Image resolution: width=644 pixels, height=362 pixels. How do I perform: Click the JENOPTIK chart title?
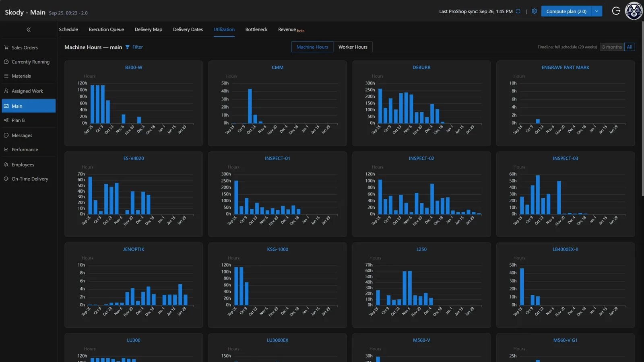134,249
